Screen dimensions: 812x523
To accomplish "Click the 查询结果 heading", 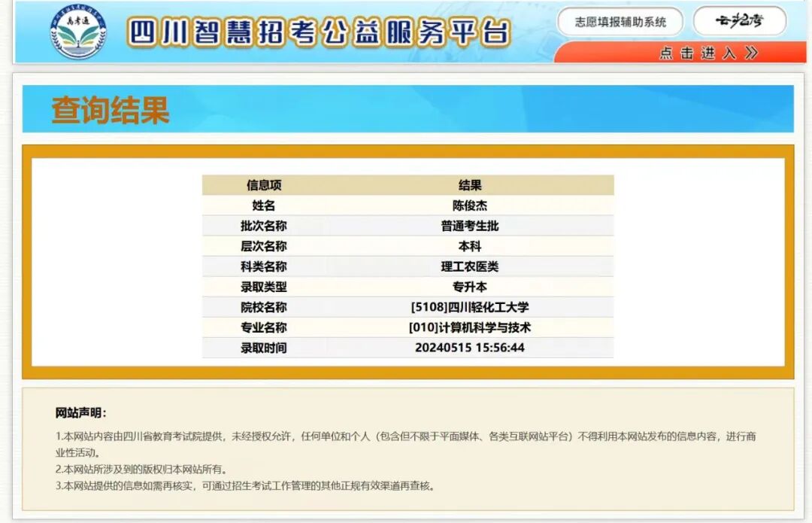I will pyautogui.click(x=111, y=111).
